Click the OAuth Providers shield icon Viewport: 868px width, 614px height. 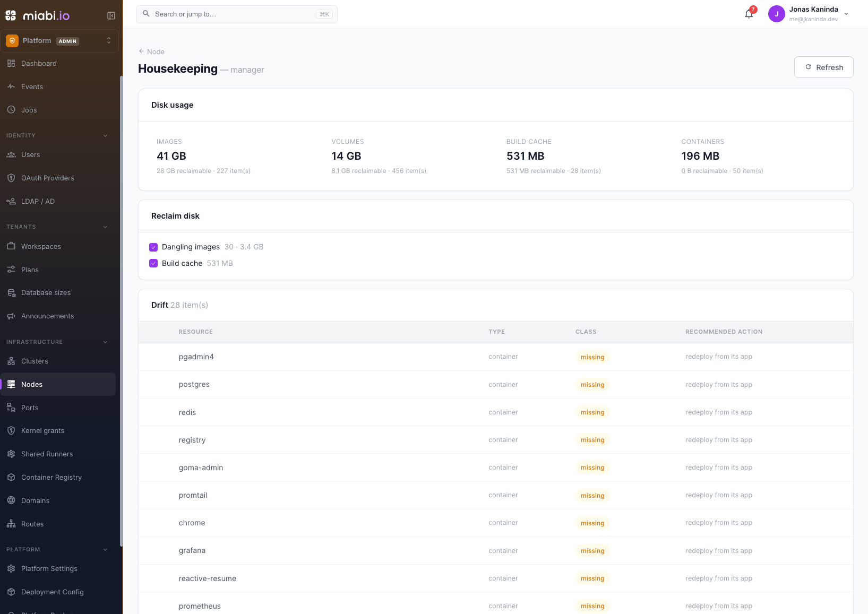click(11, 178)
